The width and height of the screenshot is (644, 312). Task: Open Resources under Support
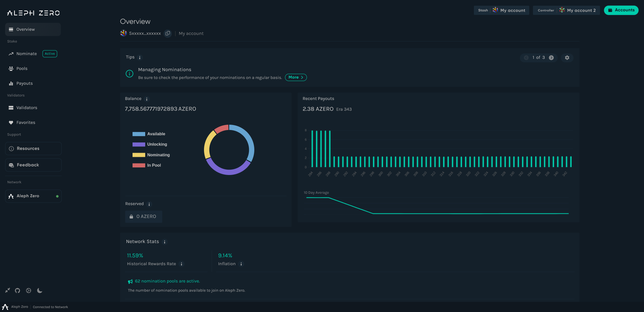point(28,148)
